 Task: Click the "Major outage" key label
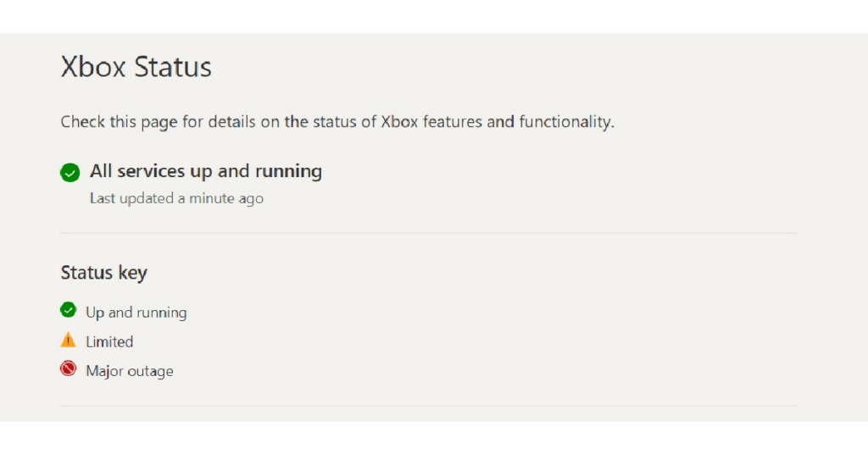coord(130,371)
